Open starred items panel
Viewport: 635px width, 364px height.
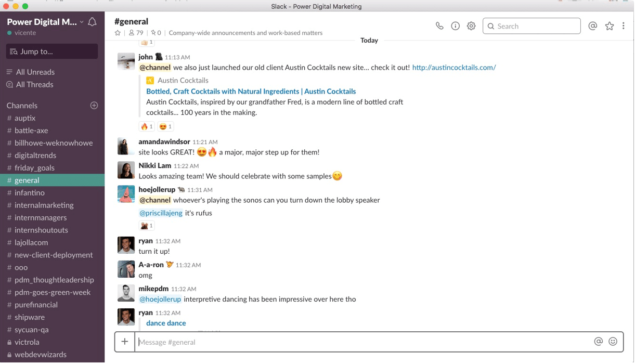tap(610, 26)
